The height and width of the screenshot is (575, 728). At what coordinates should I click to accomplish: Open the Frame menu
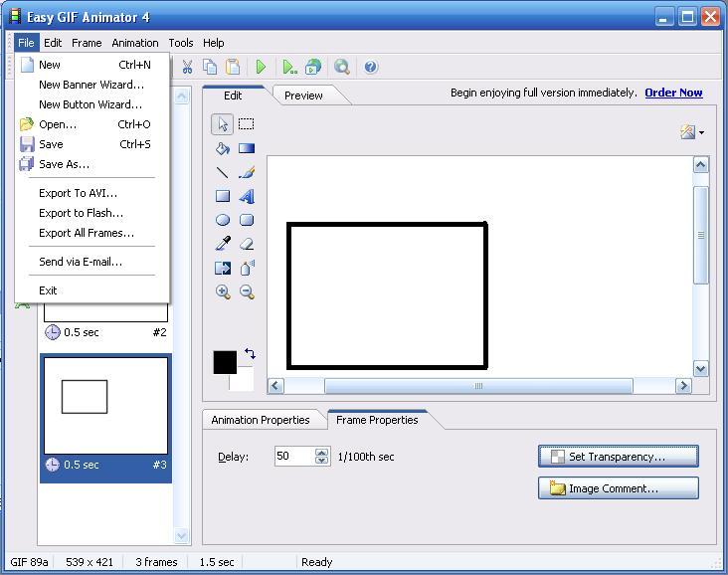click(87, 43)
